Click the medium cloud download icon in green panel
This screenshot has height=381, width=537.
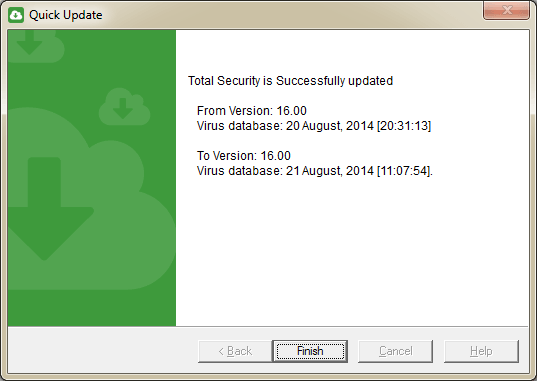coord(124,107)
